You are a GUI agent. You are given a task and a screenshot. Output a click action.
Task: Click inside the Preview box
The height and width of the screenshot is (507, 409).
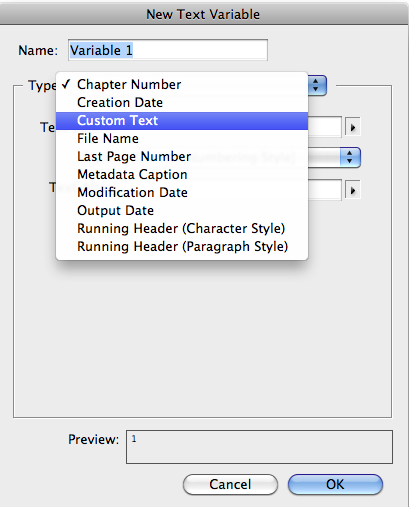259,447
